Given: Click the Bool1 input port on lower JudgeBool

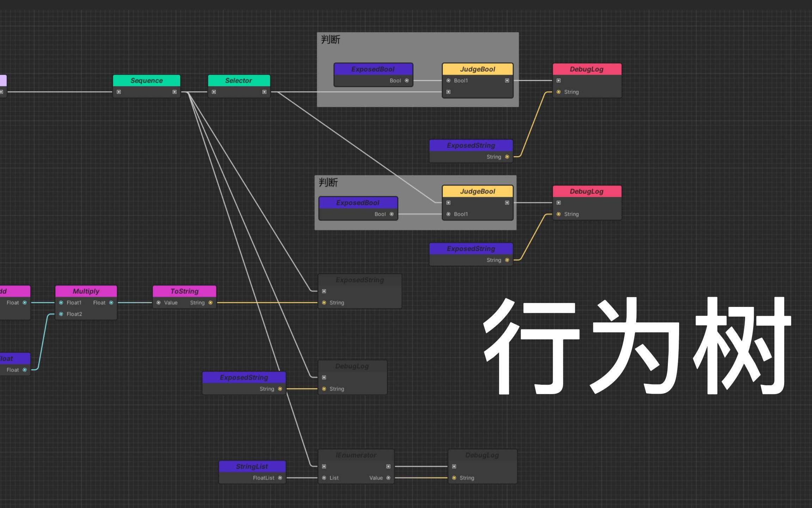Looking at the screenshot, I should point(448,214).
